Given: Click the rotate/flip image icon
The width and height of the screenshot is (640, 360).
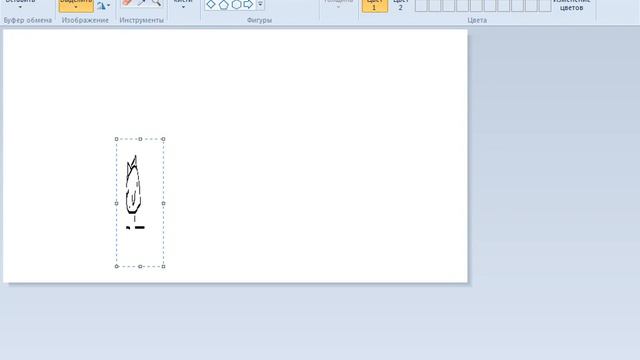Looking at the screenshot, I should tap(101, 6).
